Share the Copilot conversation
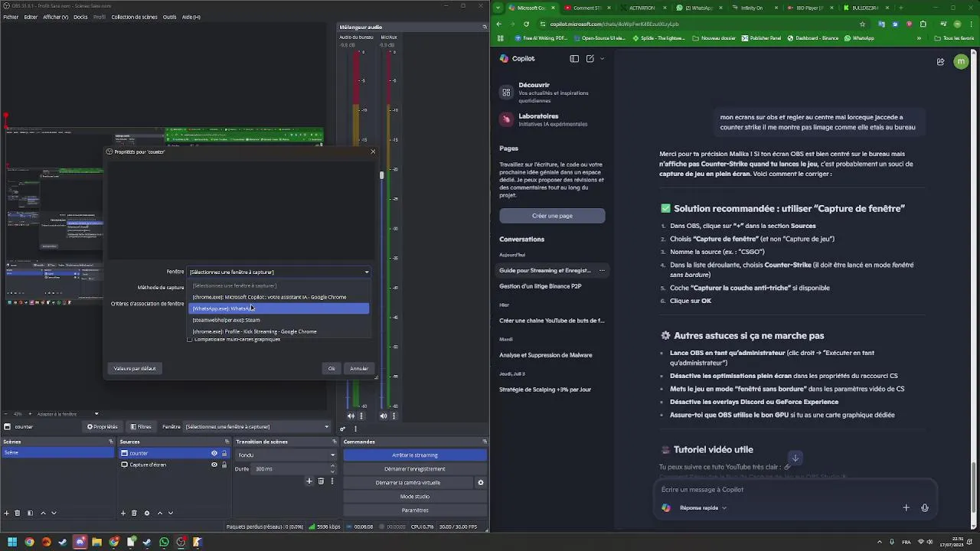This screenshot has width=980, height=551. pyautogui.click(x=940, y=62)
